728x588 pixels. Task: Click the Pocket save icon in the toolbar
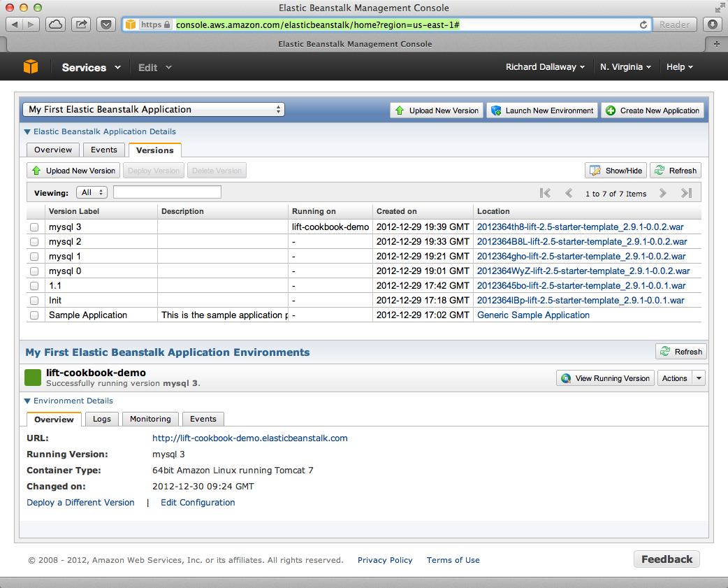click(x=106, y=24)
